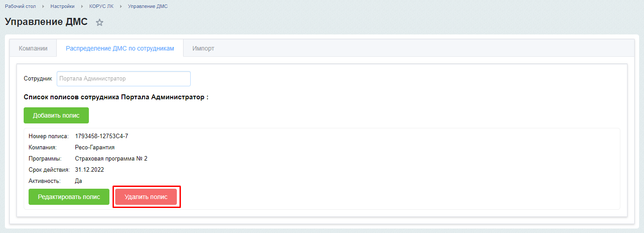Viewport: 644px width, 233px height.
Task: Navigate to КОРУС ЛК breadcrumb
Action: coord(101,7)
